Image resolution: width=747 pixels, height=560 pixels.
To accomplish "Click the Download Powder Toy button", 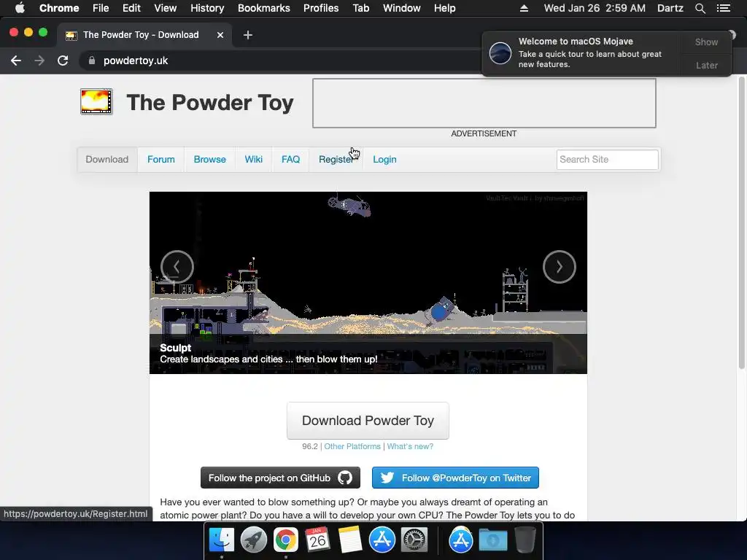I will click(x=368, y=421).
